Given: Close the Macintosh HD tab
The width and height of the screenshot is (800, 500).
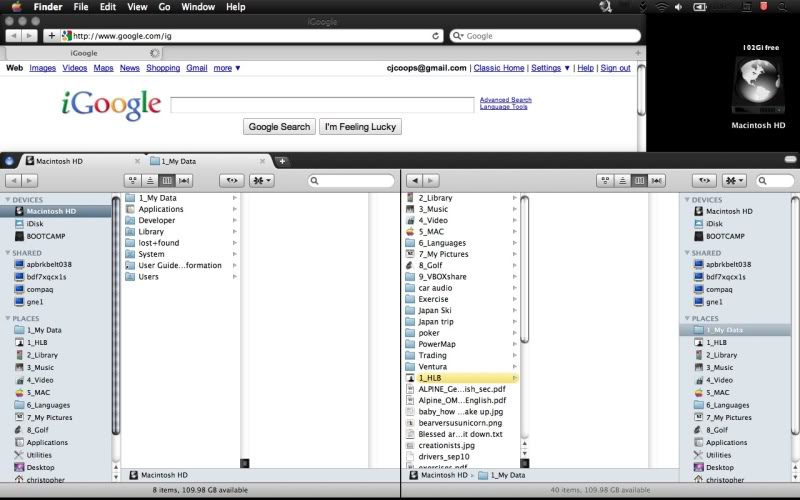Looking at the screenshot, I should pos(137,161).
